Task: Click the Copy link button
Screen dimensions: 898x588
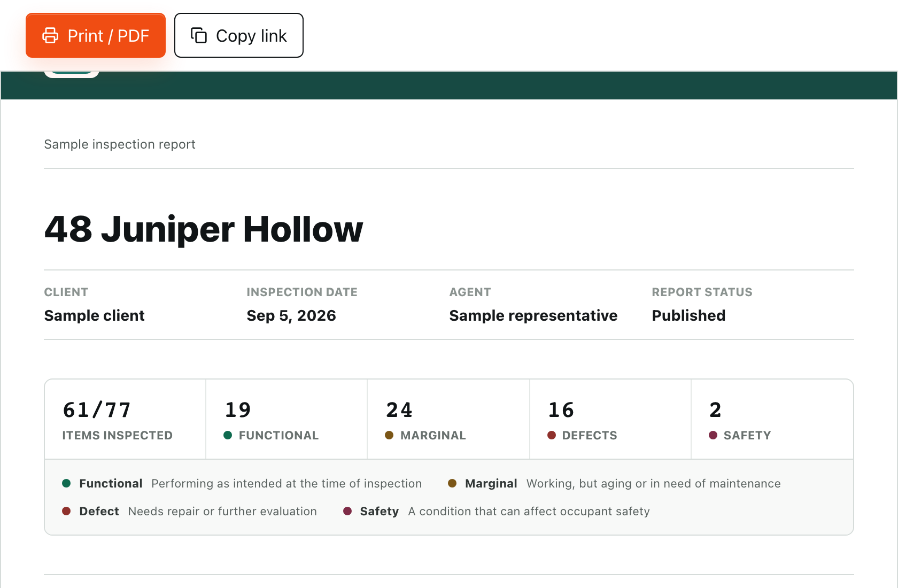Action: click(239, 35)
